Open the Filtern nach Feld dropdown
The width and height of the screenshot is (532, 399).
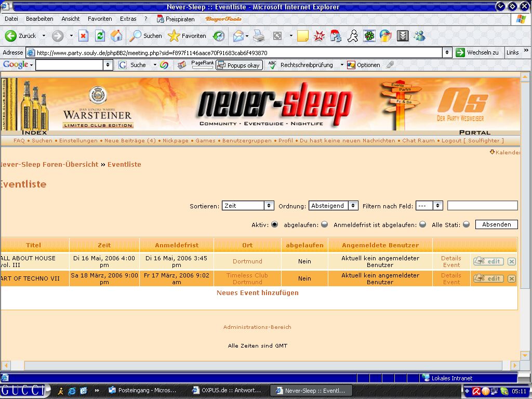click(429, 206)
